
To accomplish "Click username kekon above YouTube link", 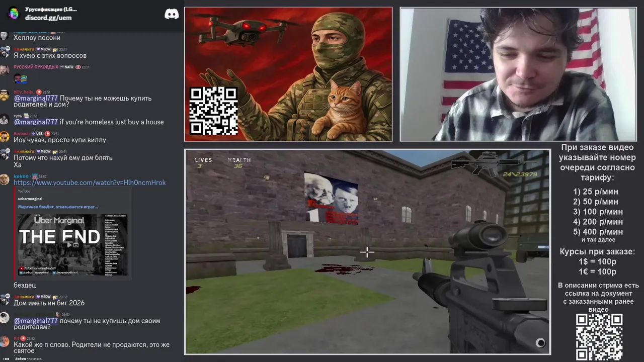I will click(x=21, y=176).
